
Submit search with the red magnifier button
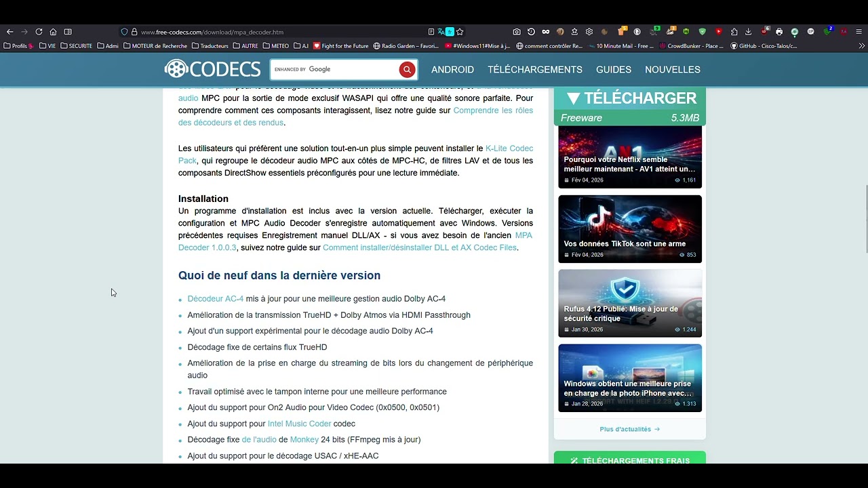pos(407,69)
